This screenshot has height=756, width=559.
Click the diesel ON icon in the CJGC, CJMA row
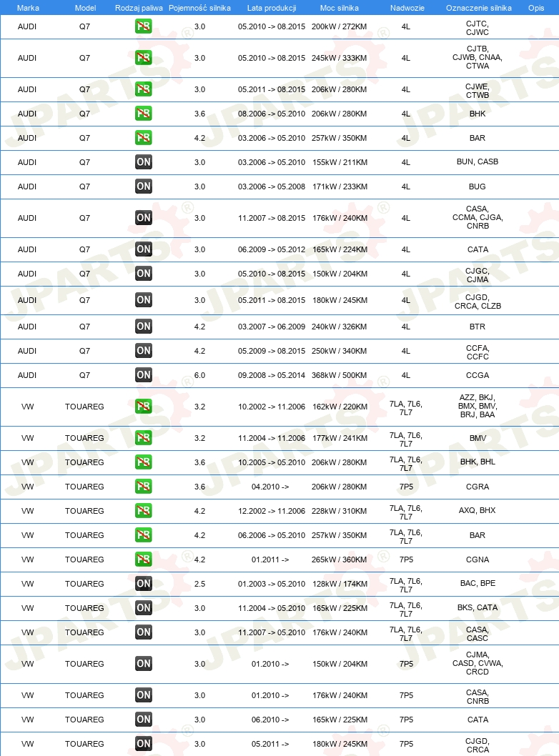[x=143, y=274]
